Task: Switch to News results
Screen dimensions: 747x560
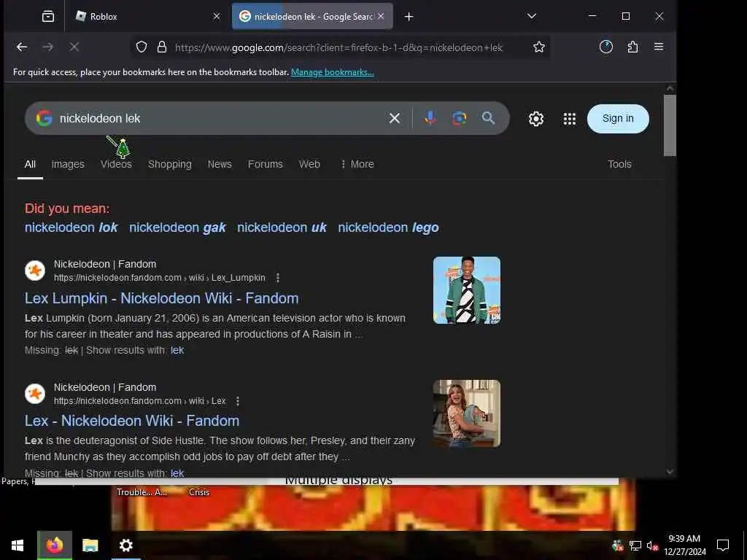Action: click(220, 164)
